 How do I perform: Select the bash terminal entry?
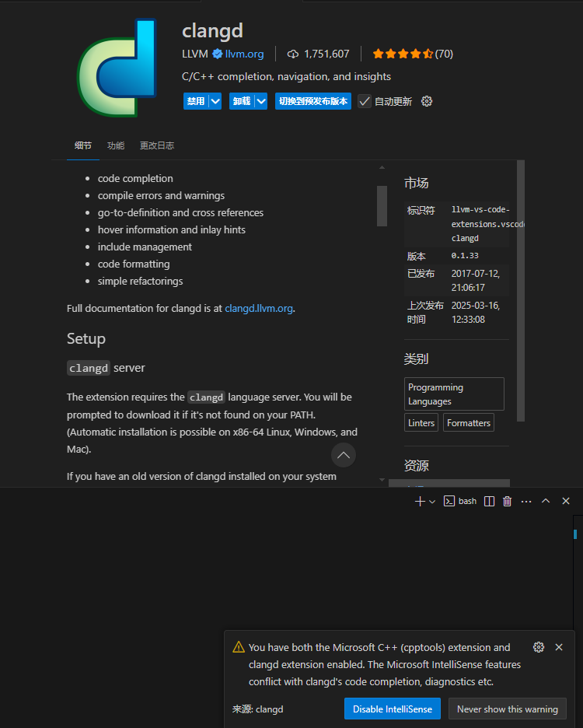point(460,502)
